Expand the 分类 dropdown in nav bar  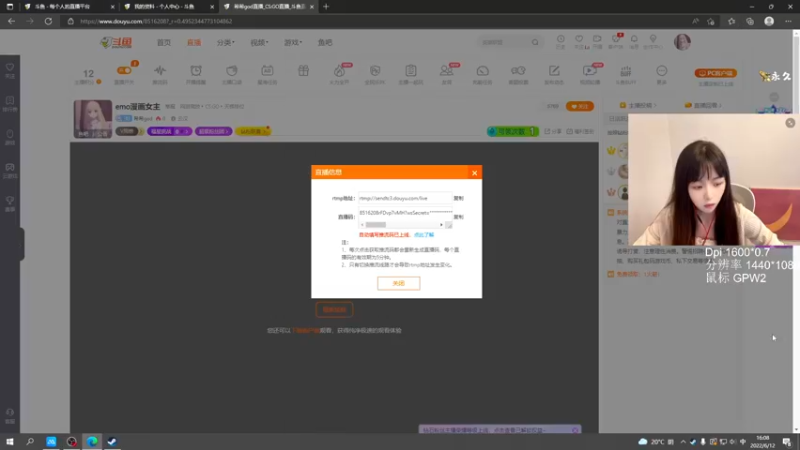(x=226, y=42)
